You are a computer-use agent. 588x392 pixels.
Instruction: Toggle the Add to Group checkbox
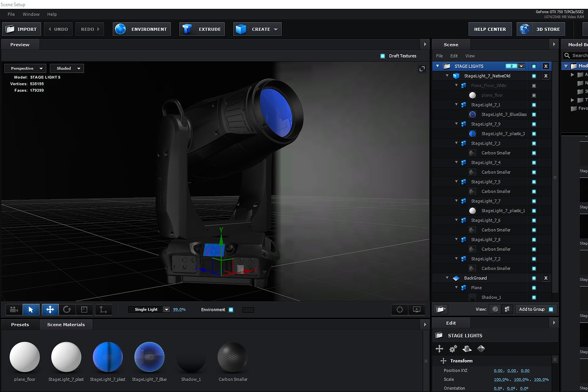click(551, 309)
